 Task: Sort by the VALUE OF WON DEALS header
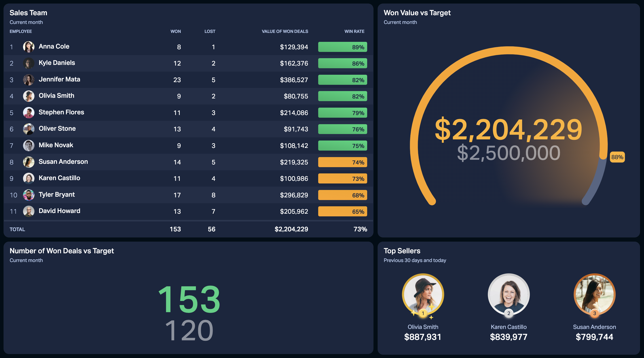[285, 31]
